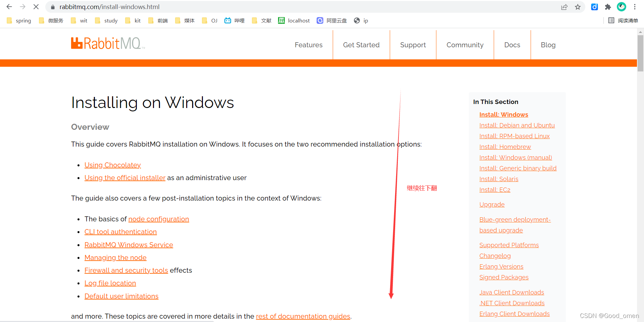Open the RabbitMQ Windows Service link
Viewport: 644px width, 322px height.
point(129,245)
